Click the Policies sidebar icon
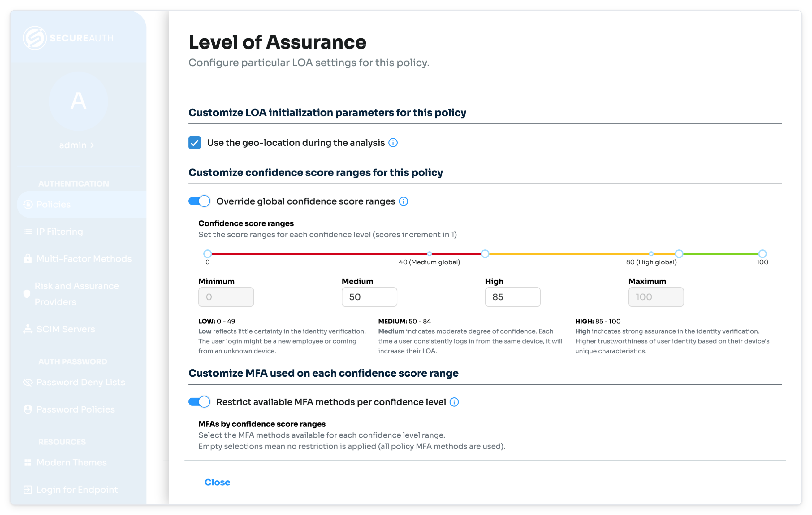Viewport: 812px width, 515px height. click(x=28, y=204)
